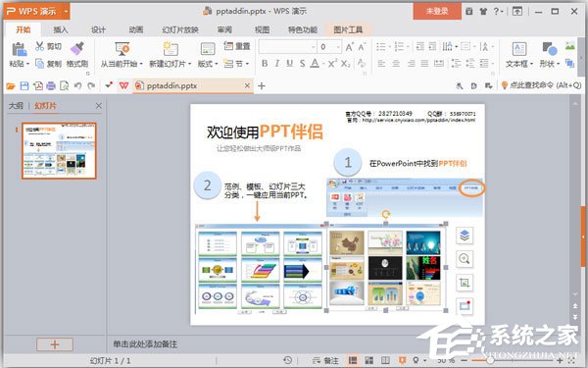Image resolution: width=588 pixels, height=368 pixels.
Task: Toggle Superscript formatting
Action: tap(332, 64)
